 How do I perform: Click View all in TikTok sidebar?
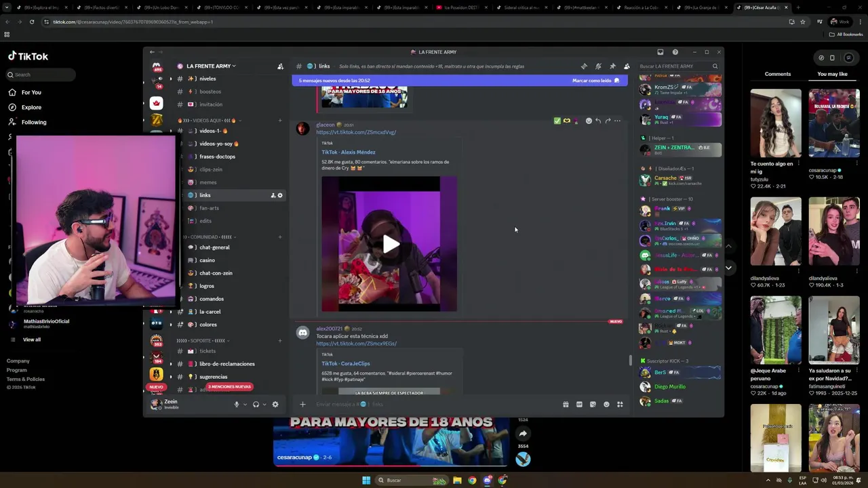tap(32, 340)
